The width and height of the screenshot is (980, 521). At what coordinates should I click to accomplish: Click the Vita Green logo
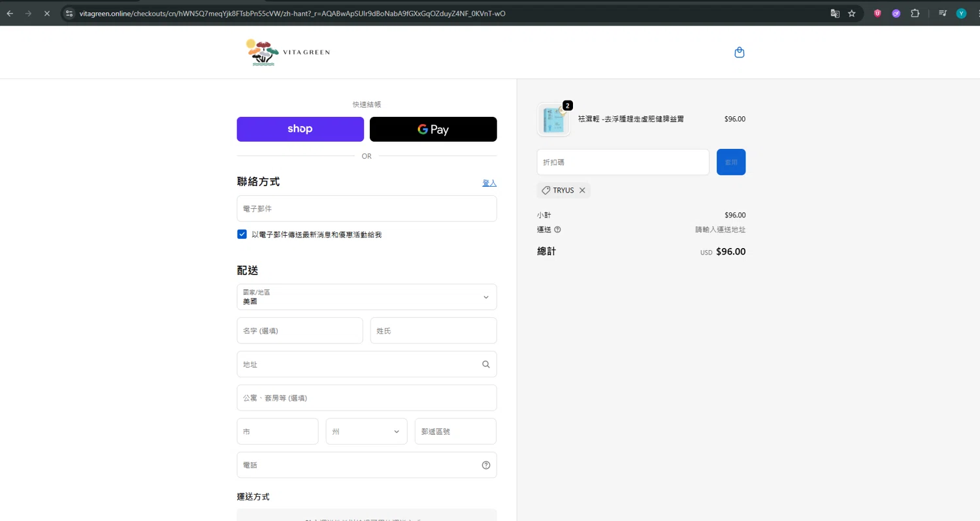pyautogui.click(x=288, y=53)
